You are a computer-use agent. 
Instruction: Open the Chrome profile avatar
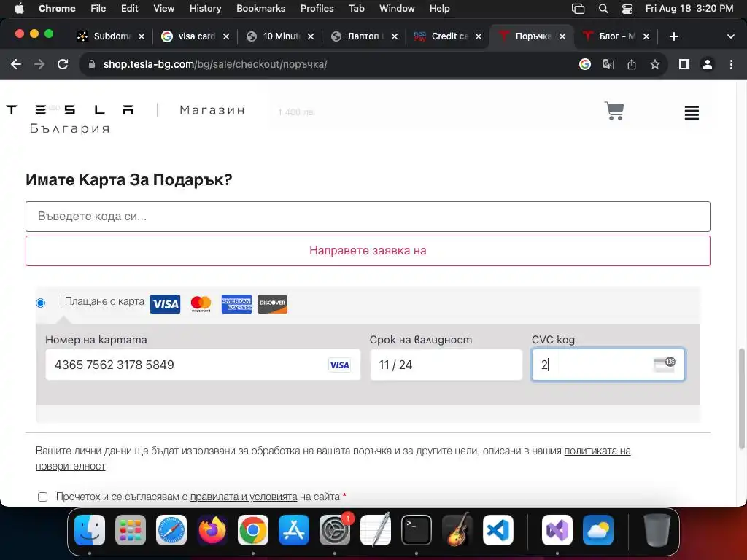tap(708, 64)
